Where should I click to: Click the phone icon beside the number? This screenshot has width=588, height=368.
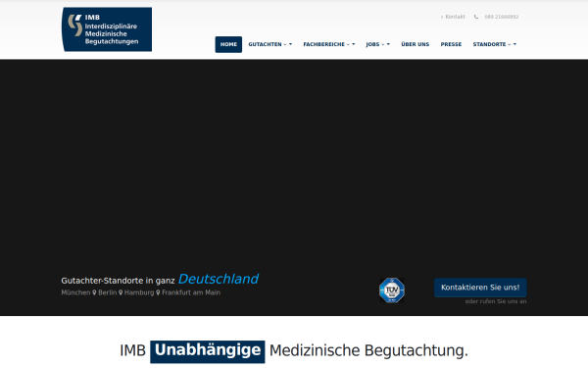point(476,17)
